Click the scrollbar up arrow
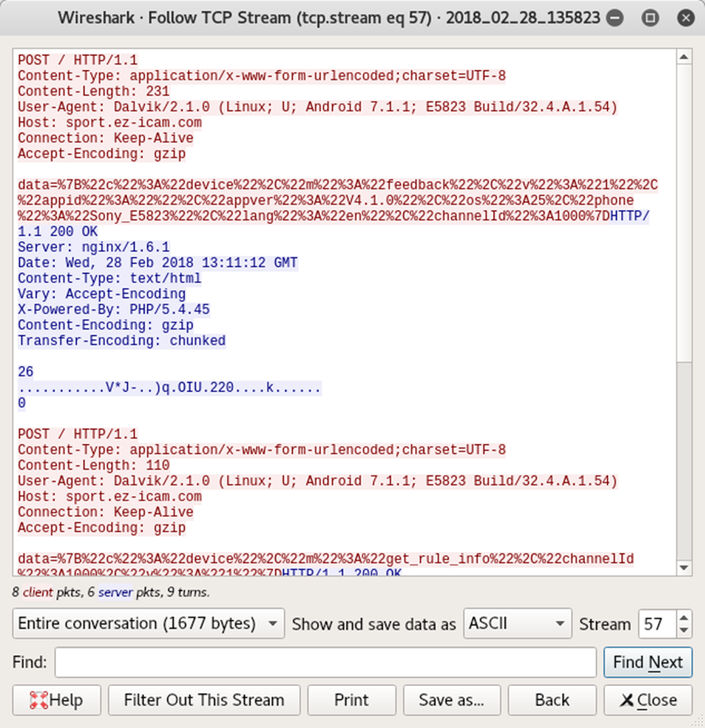Image resolution: width=705 pixels, height=728 pixels. [x=684, y=57]
